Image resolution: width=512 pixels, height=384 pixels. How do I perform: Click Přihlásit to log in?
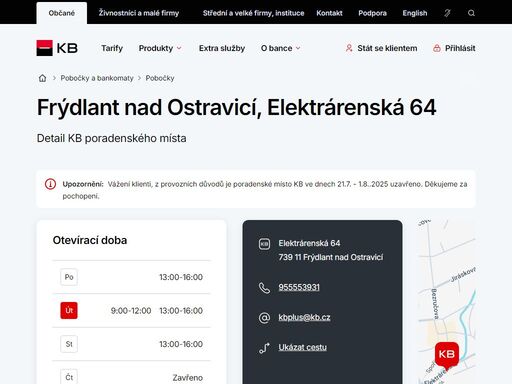460,48
